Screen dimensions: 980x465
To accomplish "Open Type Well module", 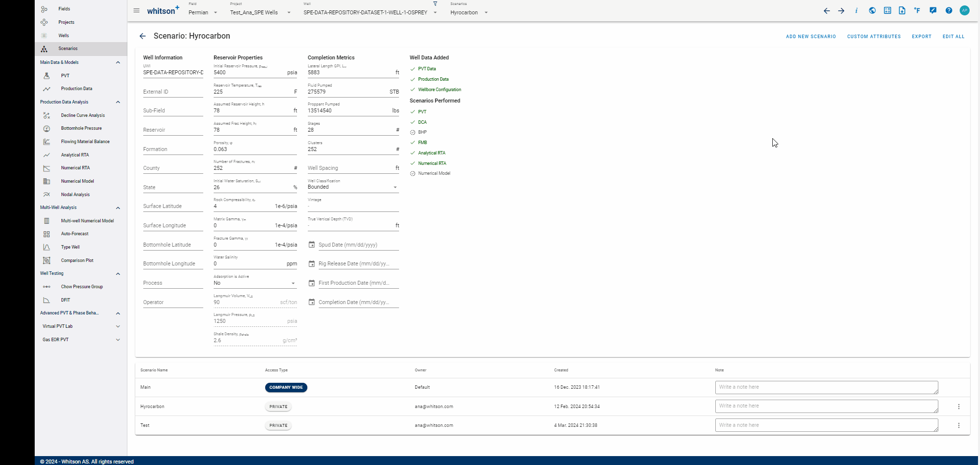I will (81, 247).
